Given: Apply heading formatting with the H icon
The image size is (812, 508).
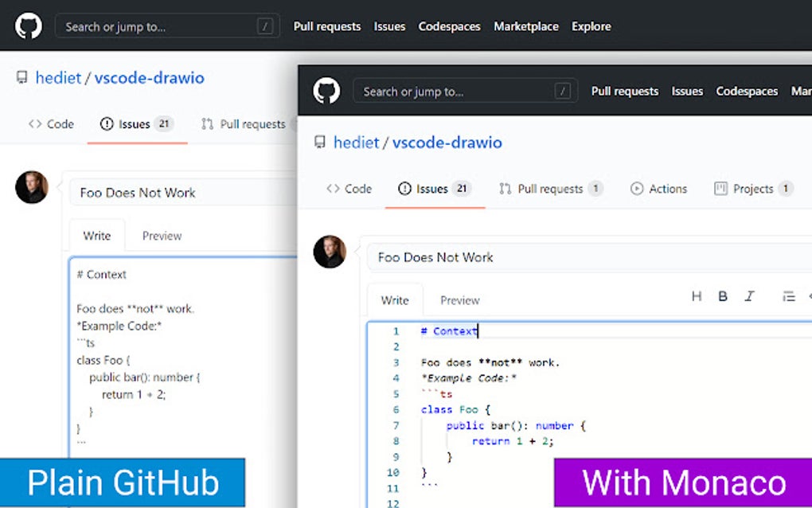Looking at the screenshot, I should point(696,295).
